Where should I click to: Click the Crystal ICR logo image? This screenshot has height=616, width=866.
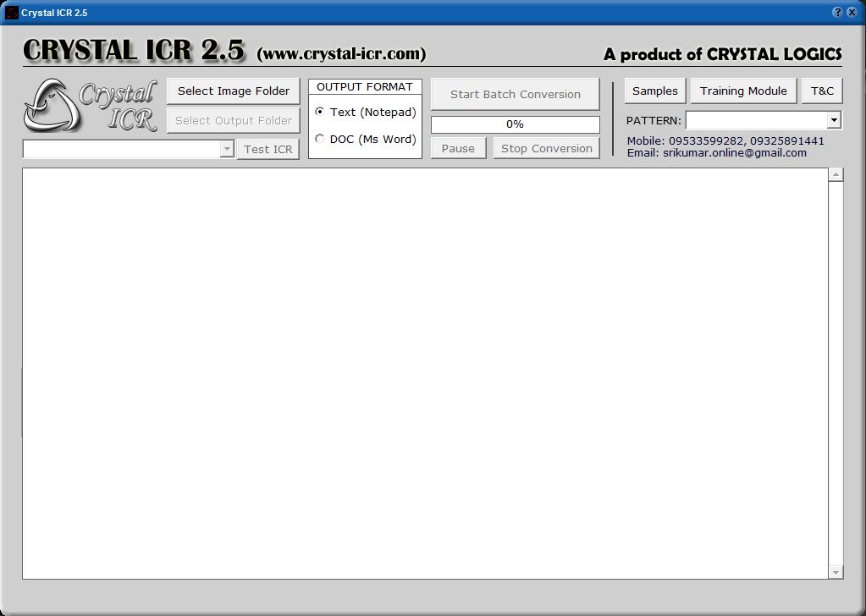(91, 106)
